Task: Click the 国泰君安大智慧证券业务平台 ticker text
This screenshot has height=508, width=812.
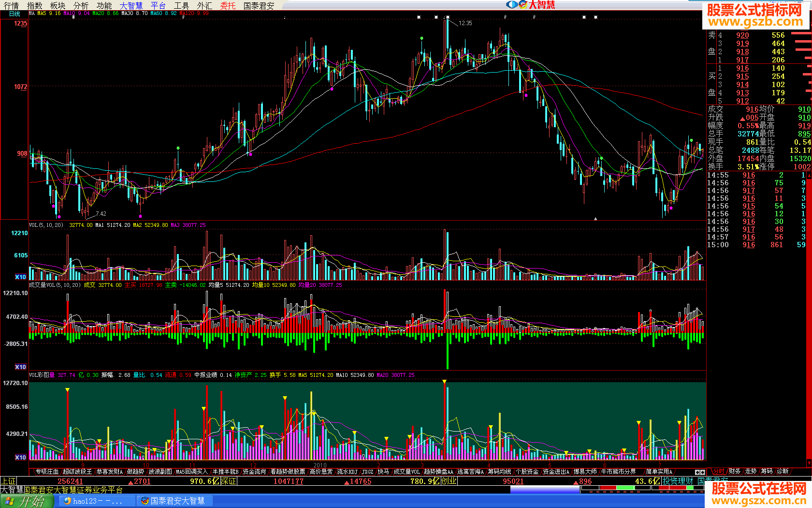Action: tap(73, 490)
